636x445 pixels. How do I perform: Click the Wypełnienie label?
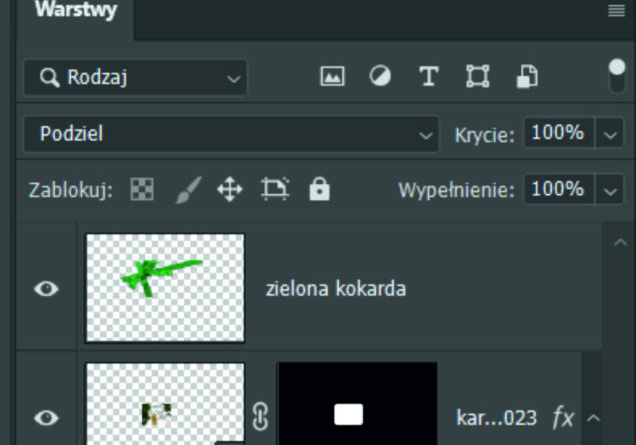456,190
